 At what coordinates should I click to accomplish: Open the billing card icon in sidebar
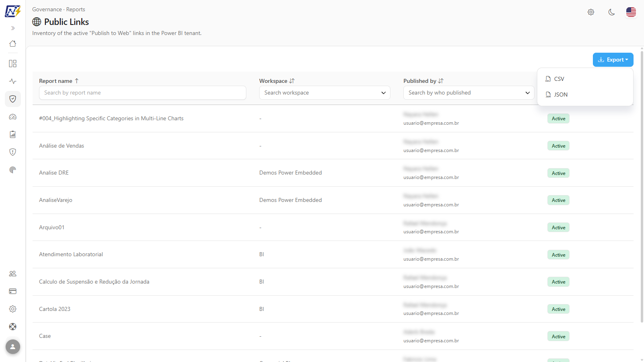[13, 291]
